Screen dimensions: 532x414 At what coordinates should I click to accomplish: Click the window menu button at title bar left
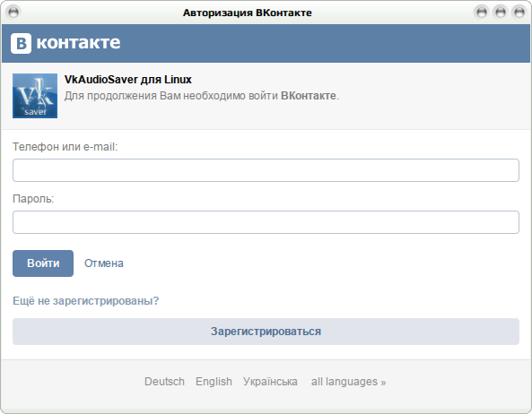pyautogui.click(x=13, y=13)
